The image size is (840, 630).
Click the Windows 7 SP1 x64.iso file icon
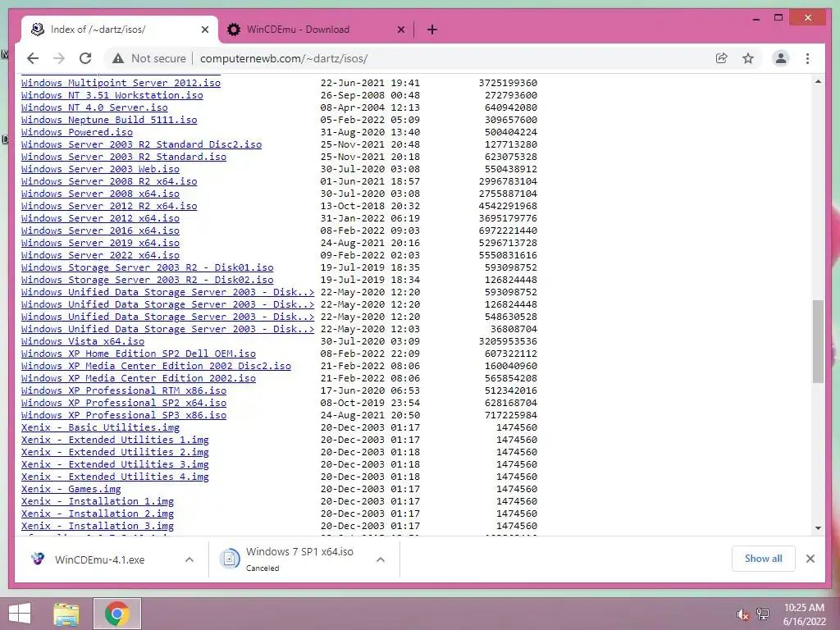pos(230,559)
